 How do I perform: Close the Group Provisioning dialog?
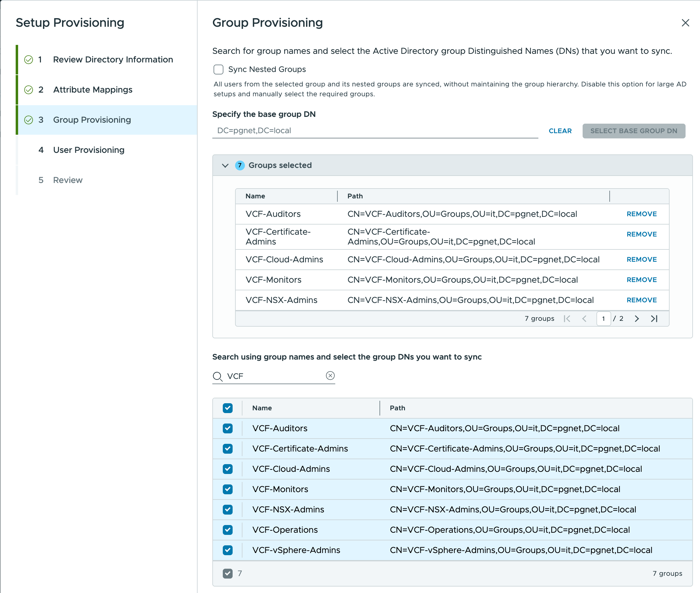click(685, 23)
